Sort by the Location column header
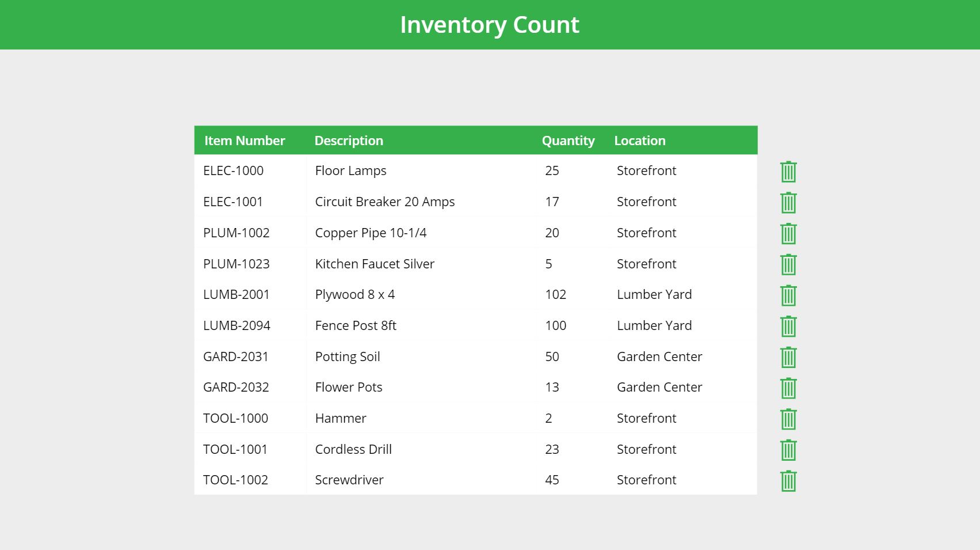 [x=639, y=141]
